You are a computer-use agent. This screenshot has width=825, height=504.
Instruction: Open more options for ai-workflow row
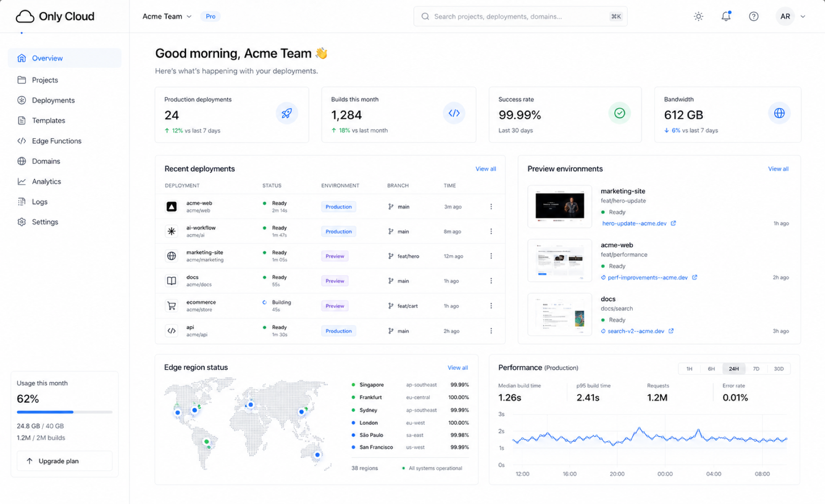click(x=491, y=231)
